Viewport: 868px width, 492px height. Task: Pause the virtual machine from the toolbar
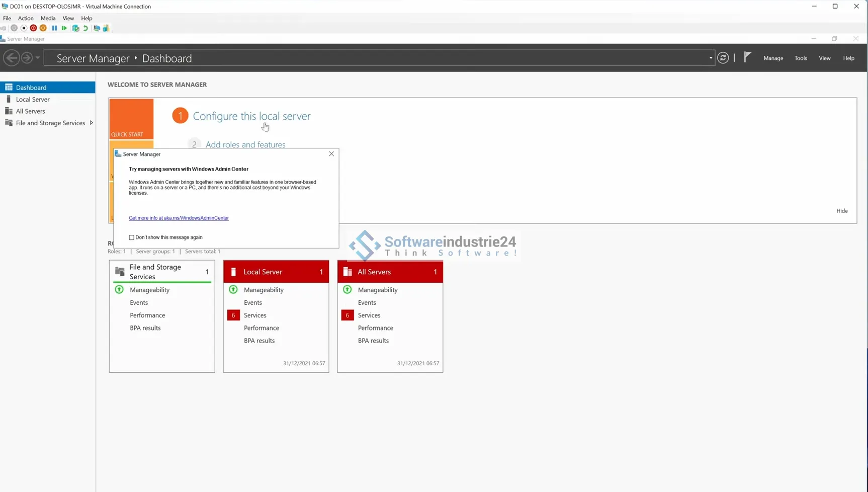click(54, 28)
